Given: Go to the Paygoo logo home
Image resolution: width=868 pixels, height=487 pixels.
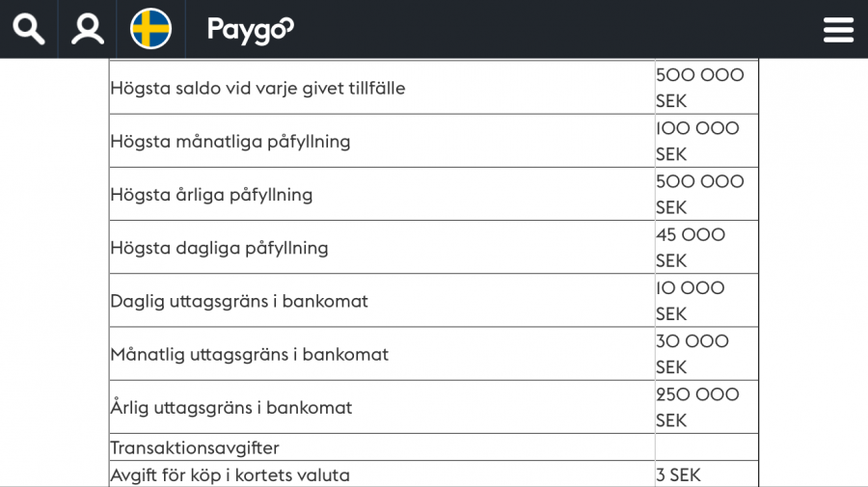Looking at the screenshot, I should pos(250,30).
